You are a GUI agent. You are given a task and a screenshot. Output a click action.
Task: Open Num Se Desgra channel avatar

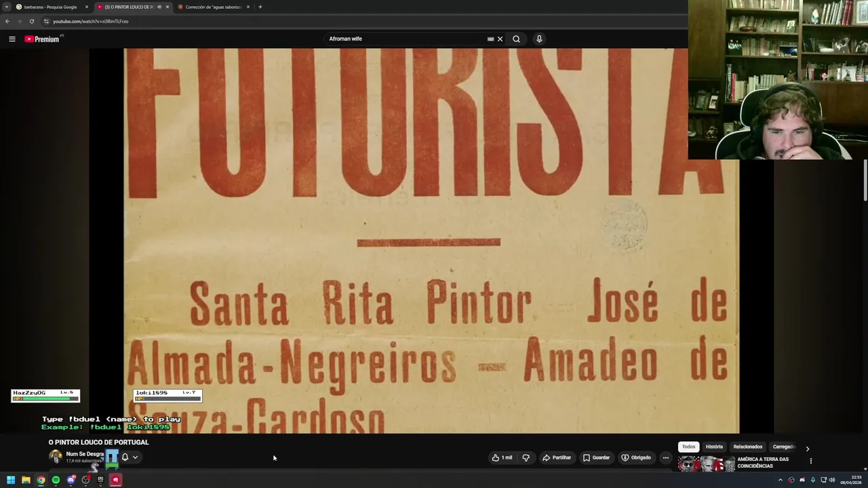click(56, 457)
